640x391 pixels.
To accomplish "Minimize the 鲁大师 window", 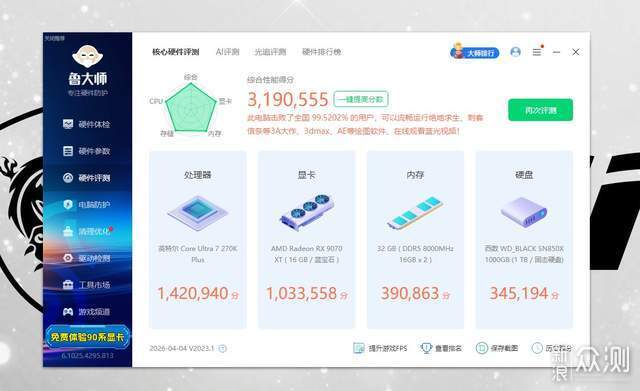I will 556,52.
